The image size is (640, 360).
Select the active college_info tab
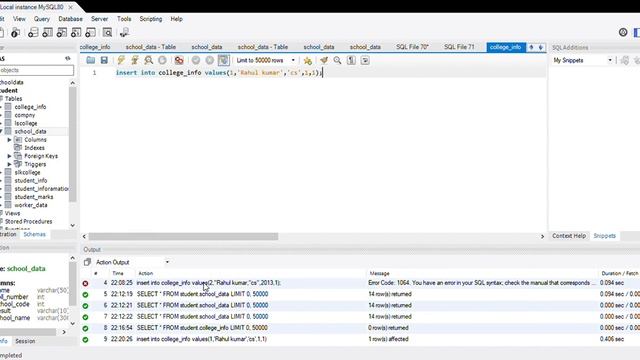coord(505,47)
